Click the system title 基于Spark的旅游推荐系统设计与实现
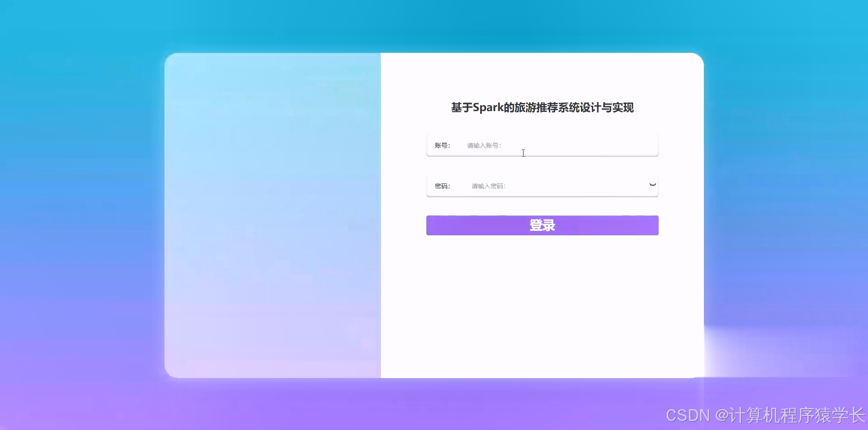 pos(542,108)
